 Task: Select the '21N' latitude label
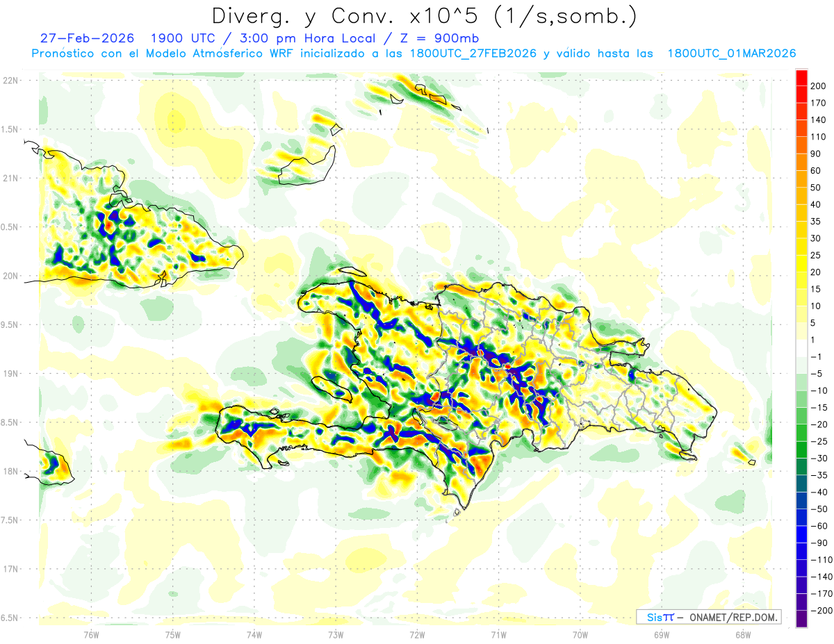[x=10, y=178]
